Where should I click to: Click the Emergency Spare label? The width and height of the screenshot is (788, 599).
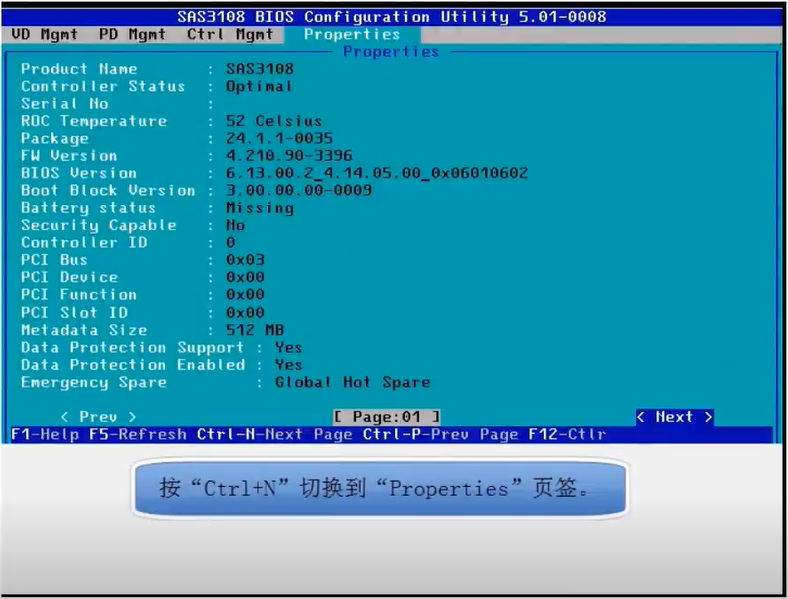click(93, 383)
